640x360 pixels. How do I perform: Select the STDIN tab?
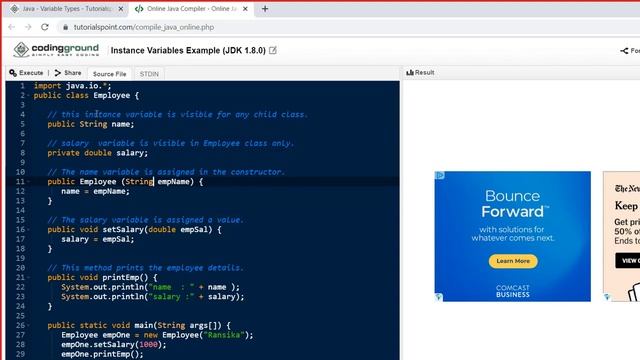[x=149, y=74]
